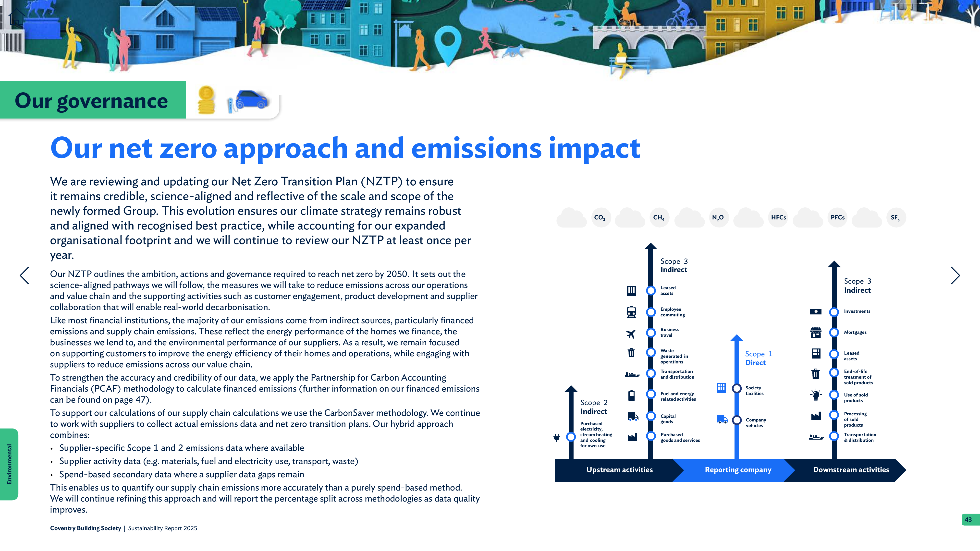
Task: Select the Our governance tab
Action: click(93, 100)
